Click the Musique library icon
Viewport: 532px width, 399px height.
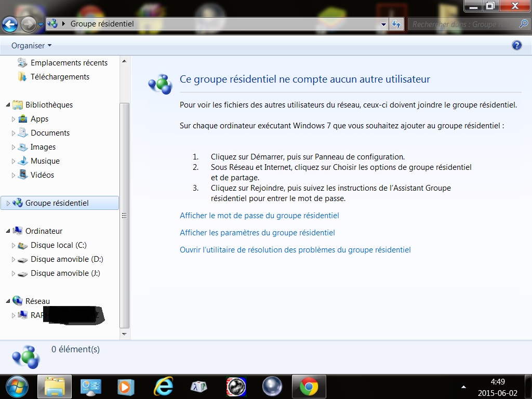click(x=23, y=161)
